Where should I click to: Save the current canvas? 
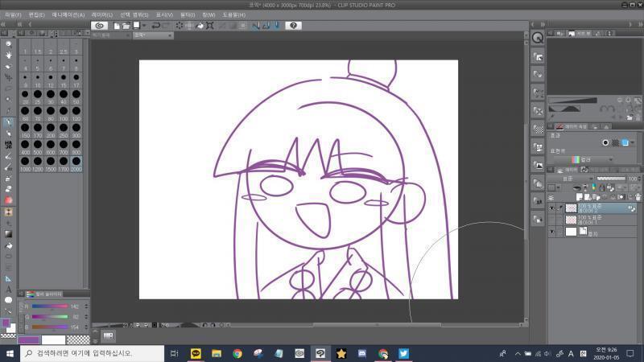tap(137, 26)
